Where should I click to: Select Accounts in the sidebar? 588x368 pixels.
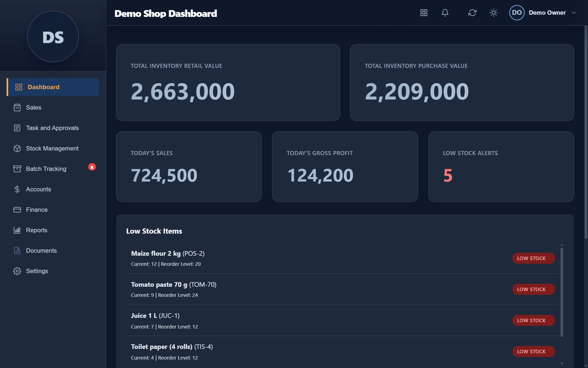click(53, 189)
